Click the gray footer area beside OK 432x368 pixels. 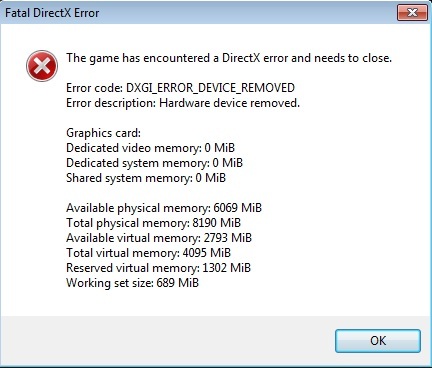coord(167,340)
